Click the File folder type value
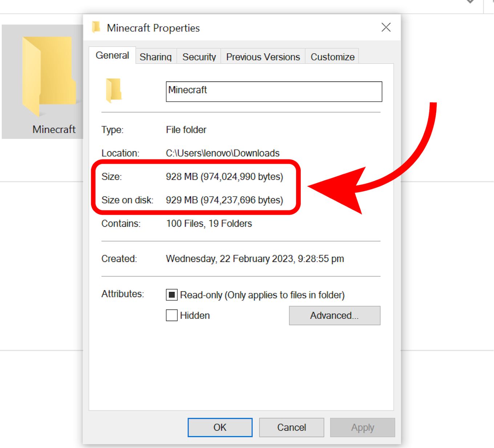 pos(186,130)
